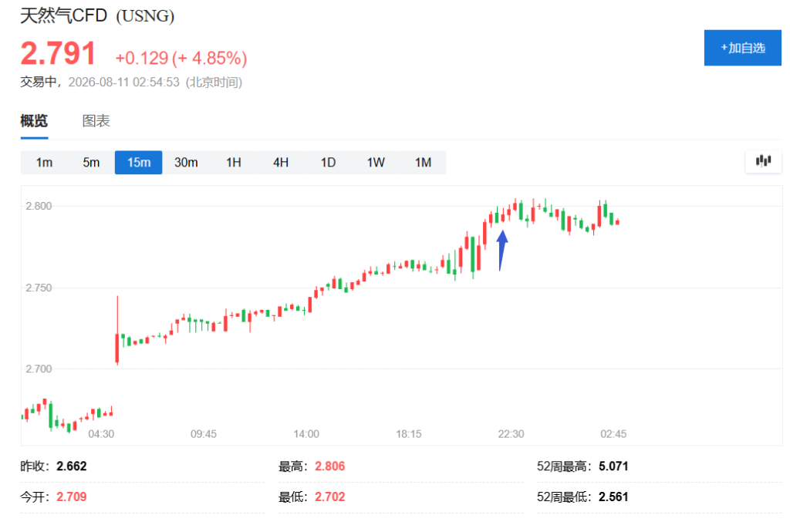
Task: Select the 1m timeframe
Action: coord(44,162)
